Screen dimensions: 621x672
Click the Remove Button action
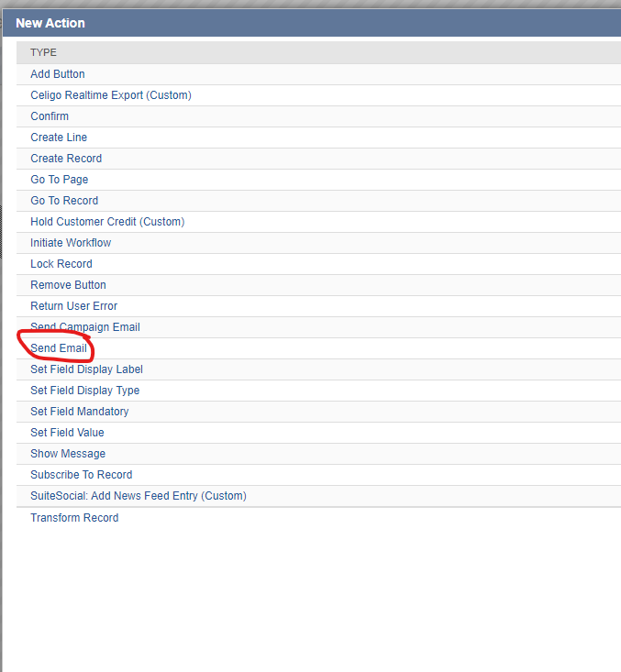(68, 285)
